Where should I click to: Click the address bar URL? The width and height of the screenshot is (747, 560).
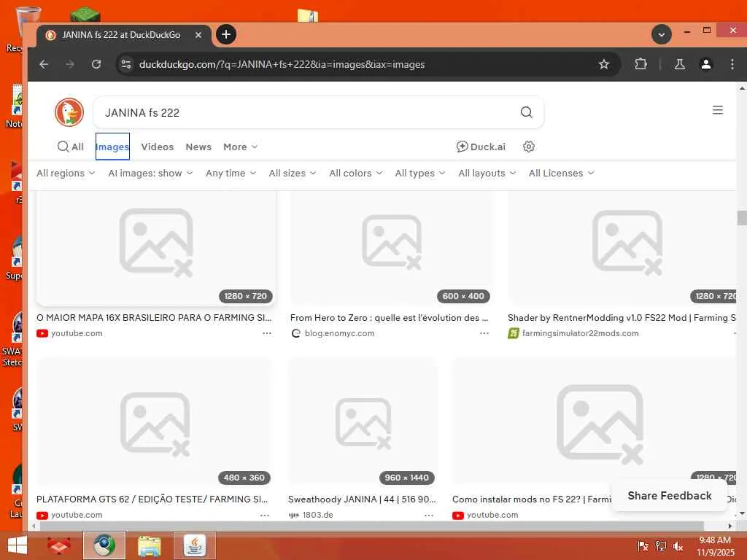coord(282,64)
